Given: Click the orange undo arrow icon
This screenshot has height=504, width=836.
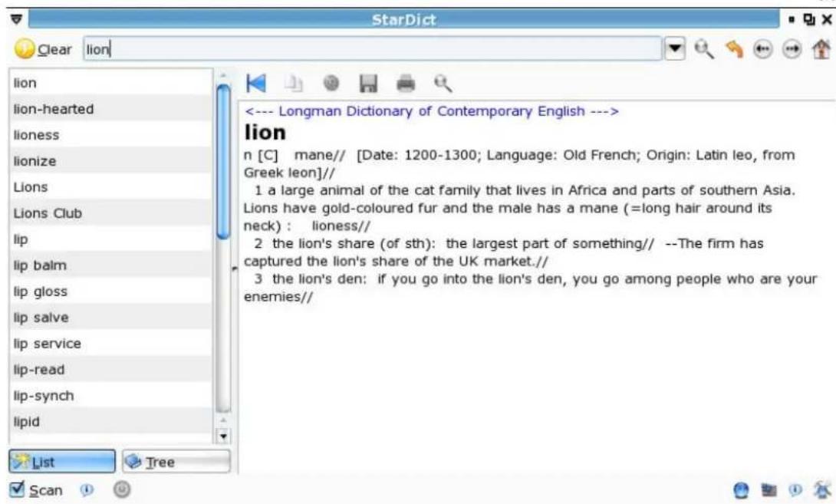Looking at the screenshot, I should (x=734, y=49).
